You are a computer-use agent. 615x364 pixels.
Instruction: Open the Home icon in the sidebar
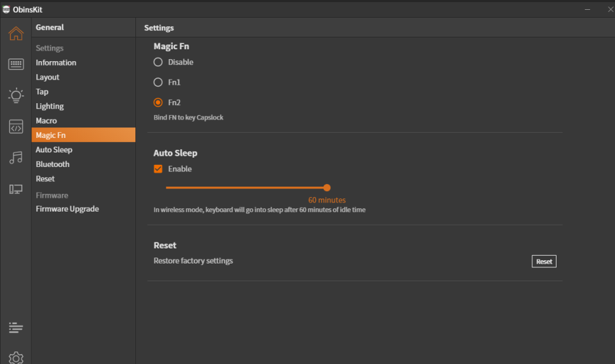coord(16,34)
